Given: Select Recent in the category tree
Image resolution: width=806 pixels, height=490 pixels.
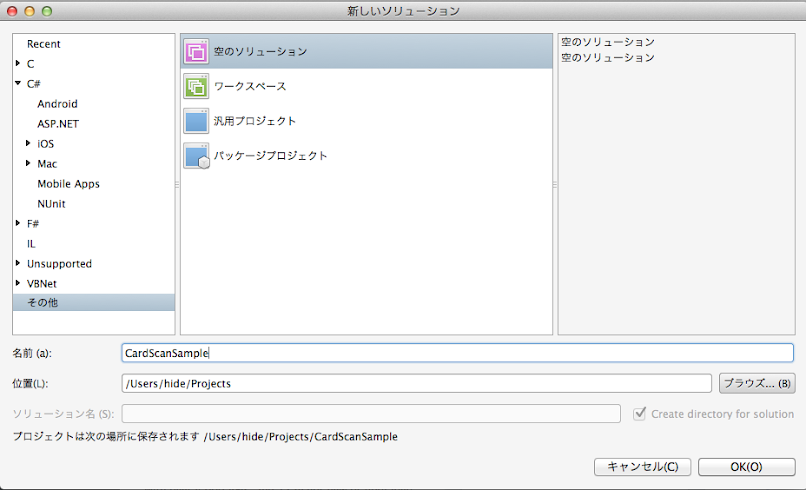Looking at the screenshot, I should (x=44, y=44).
